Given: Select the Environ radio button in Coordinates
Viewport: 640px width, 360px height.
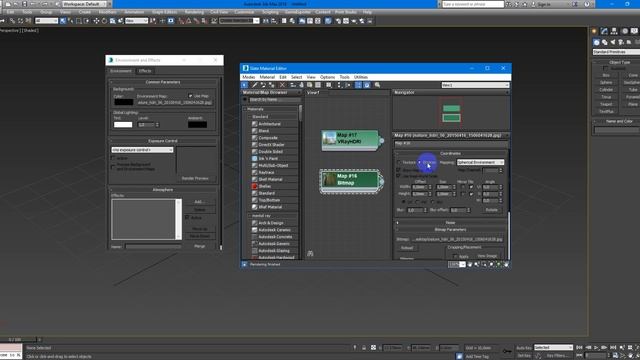Looking at the screenshot, I should [x=419, y=162].
